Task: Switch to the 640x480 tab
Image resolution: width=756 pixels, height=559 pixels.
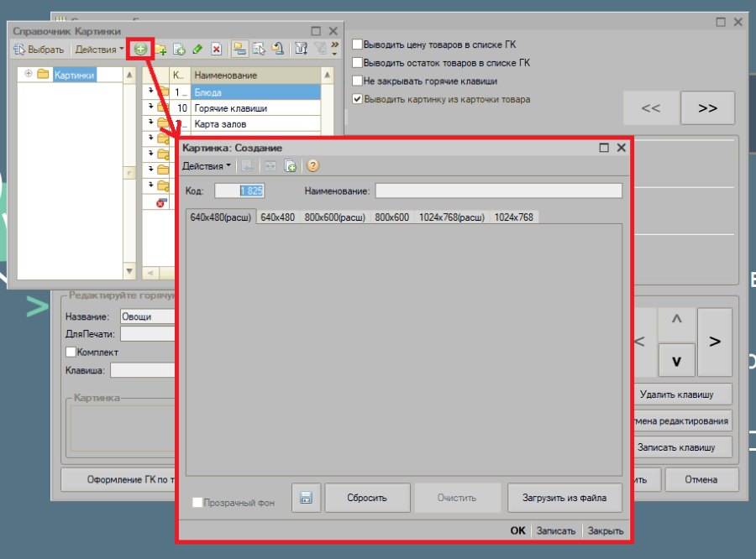Action: click(x=278, y=217)
